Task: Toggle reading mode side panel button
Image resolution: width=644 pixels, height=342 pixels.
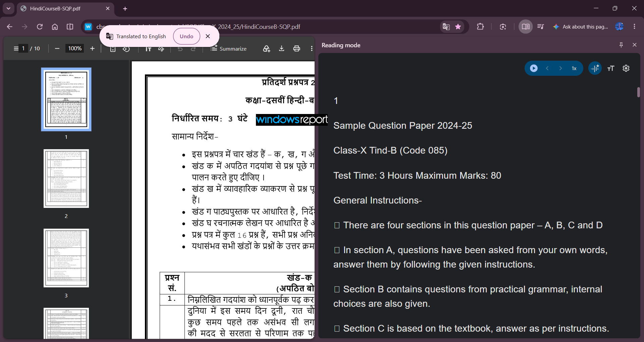Action: click(x=526, y=27)
